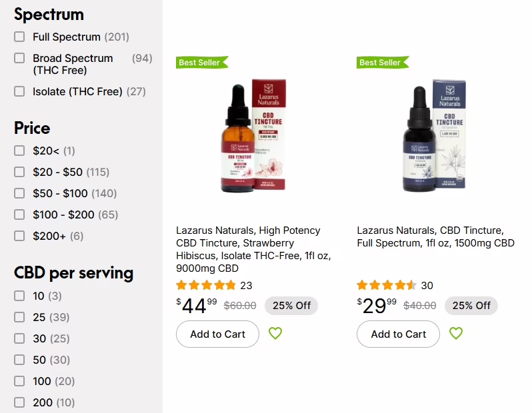Filter by $50 - $100 price range

20,193
